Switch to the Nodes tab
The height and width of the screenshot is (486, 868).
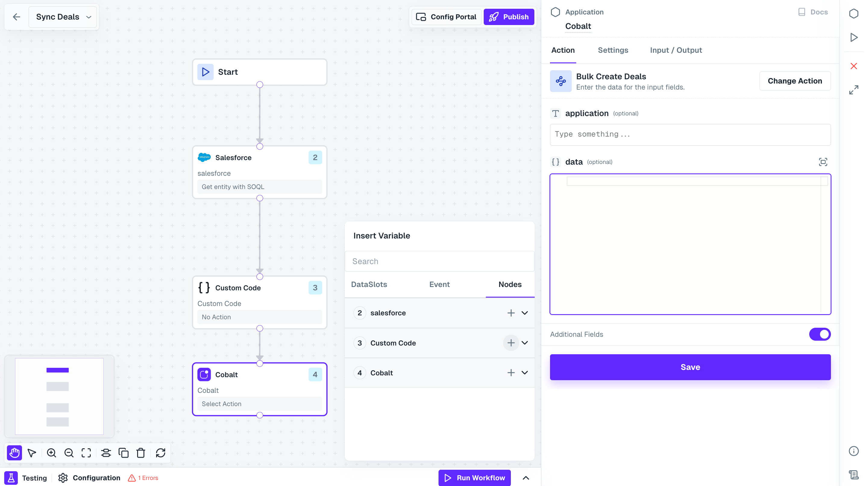point(510,285)
